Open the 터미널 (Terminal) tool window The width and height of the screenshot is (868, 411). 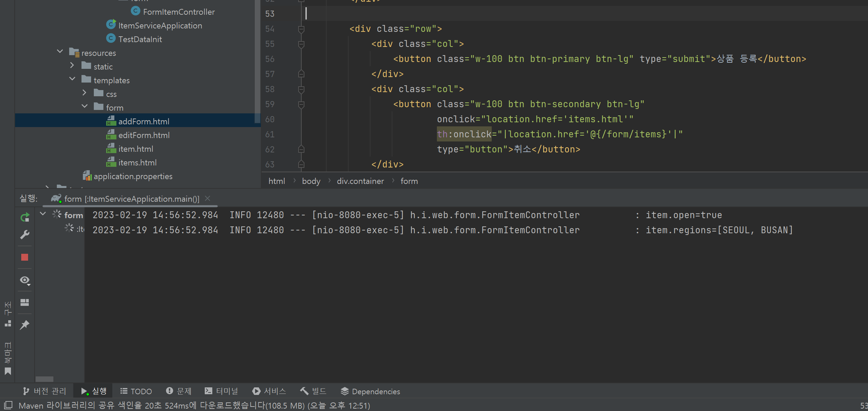pos(221,391)
